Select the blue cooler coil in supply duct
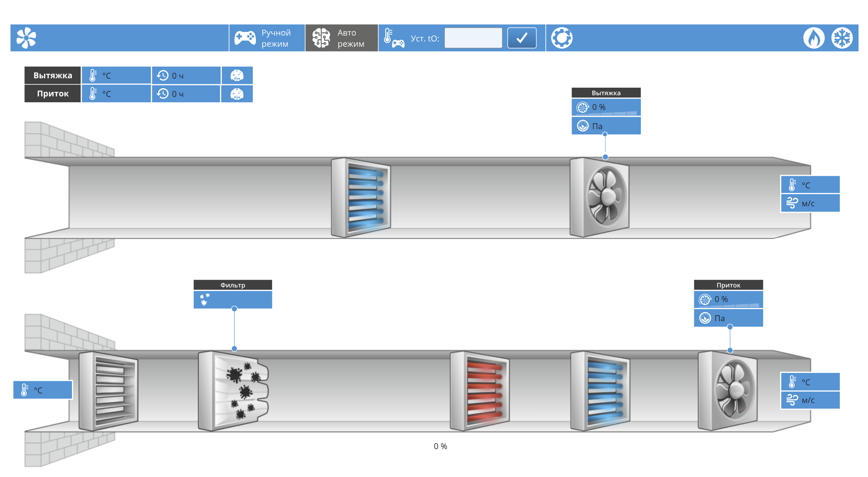The image size is (868, 477). pyautogui.click(x=600, y=391)
